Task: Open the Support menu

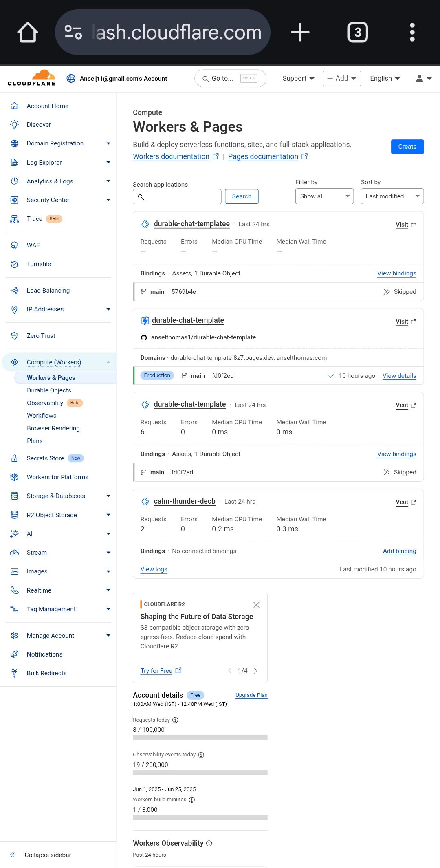Action: pos(299,78)
